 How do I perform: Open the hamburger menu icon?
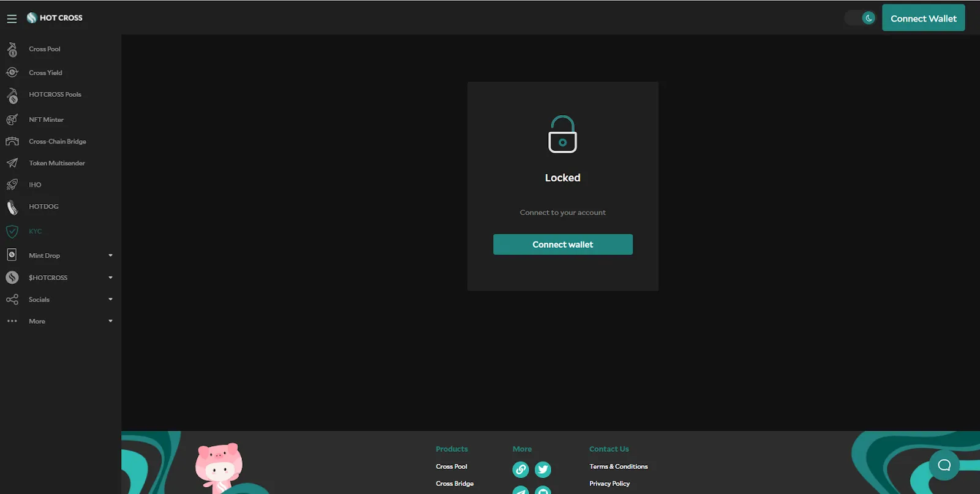(12, 19)
